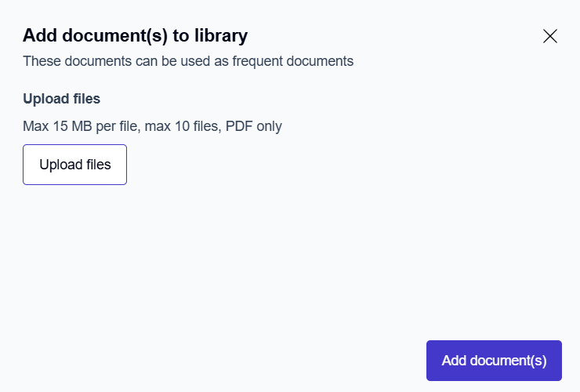Exit the library upload dialog via X
This screenshot has height=392, width=580.
point(550,36)
